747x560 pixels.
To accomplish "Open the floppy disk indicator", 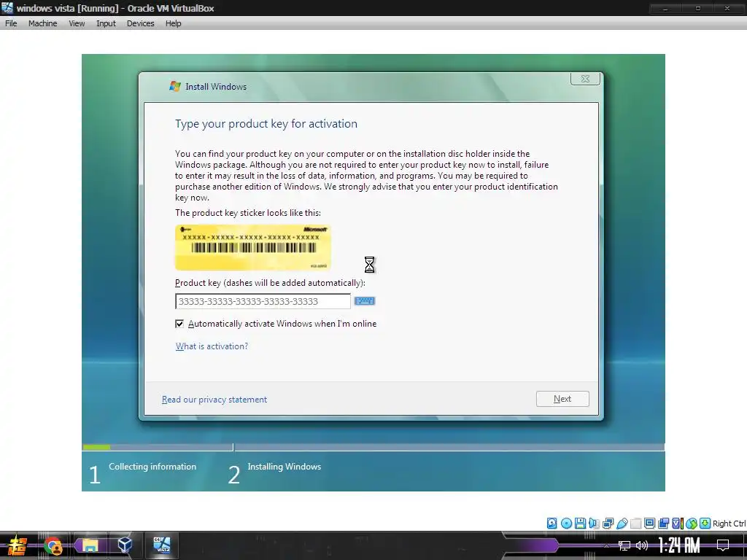I will pos(580,524).
